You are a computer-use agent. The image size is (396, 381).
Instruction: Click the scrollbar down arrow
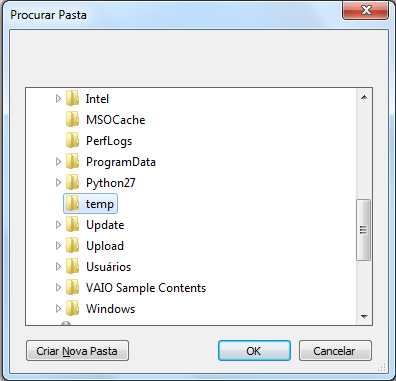coord(364,316)
